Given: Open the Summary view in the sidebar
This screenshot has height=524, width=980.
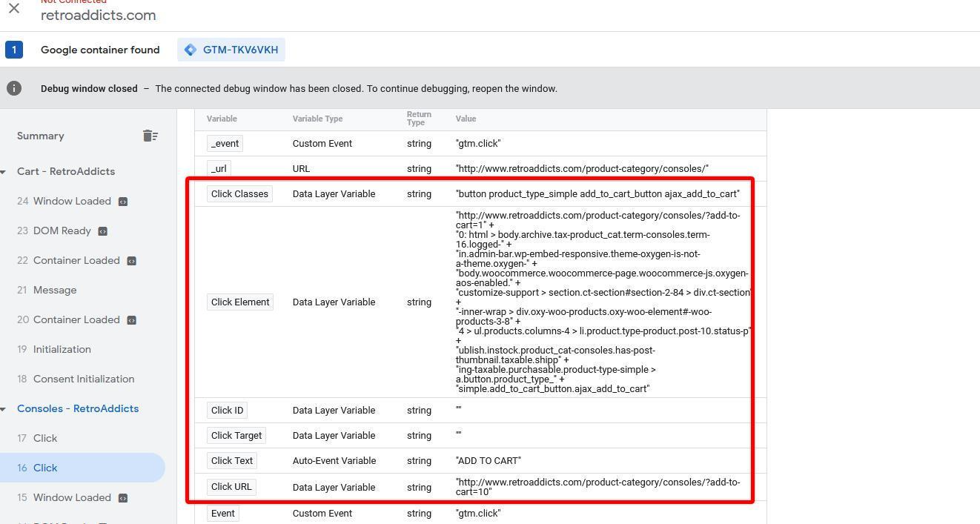Looking at the screenshot, I should (x=41, y=136).
